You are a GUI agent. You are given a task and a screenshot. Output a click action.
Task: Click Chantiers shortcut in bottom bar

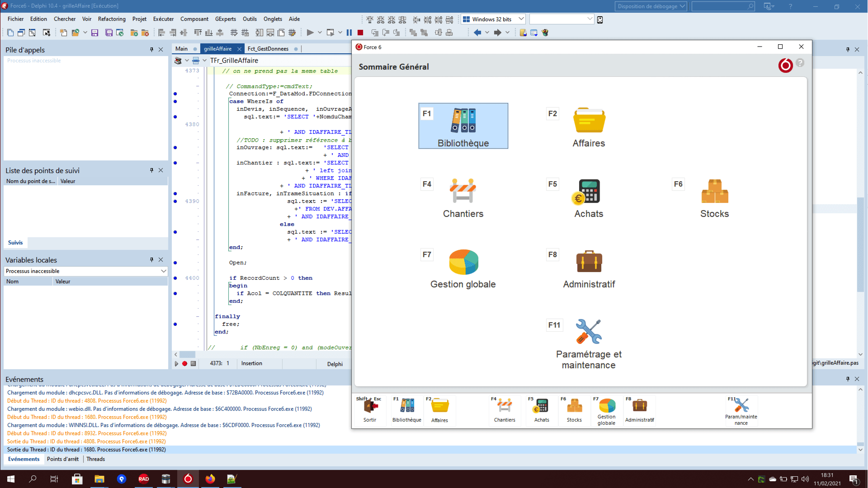click(x=505, y=410)
